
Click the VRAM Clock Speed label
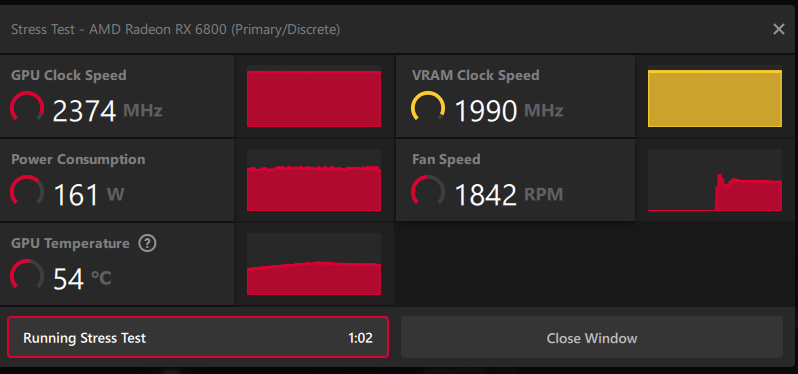point(475,76)
